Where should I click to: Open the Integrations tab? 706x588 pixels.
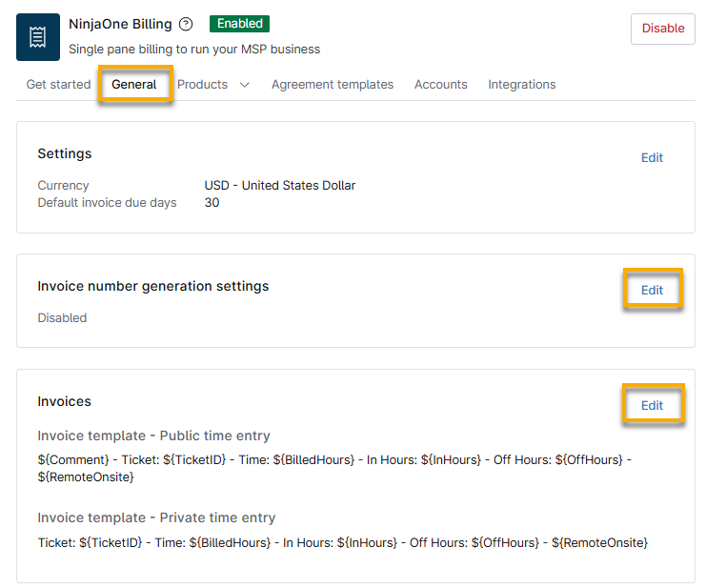tap(522, 84)
